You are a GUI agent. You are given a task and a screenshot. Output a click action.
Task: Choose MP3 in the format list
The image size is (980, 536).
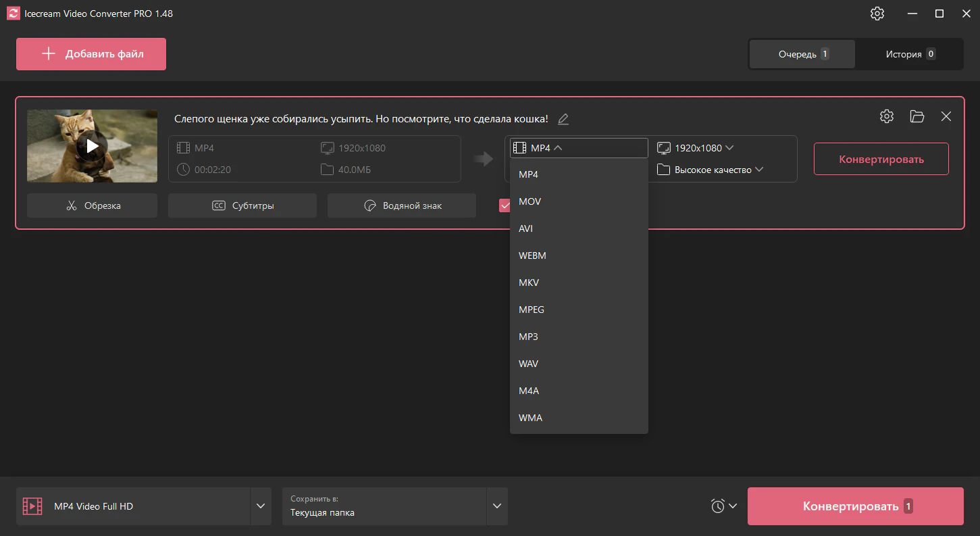528,337
